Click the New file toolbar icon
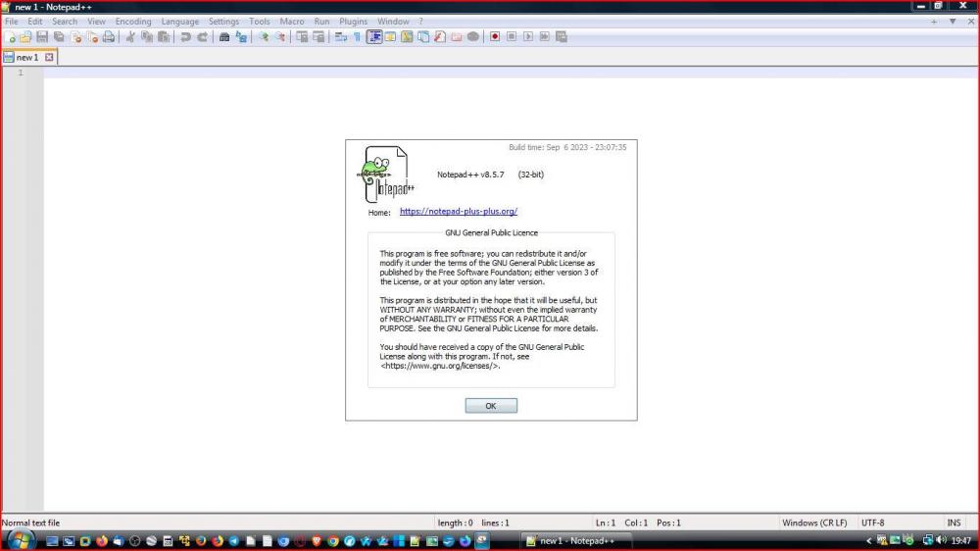 11,37
